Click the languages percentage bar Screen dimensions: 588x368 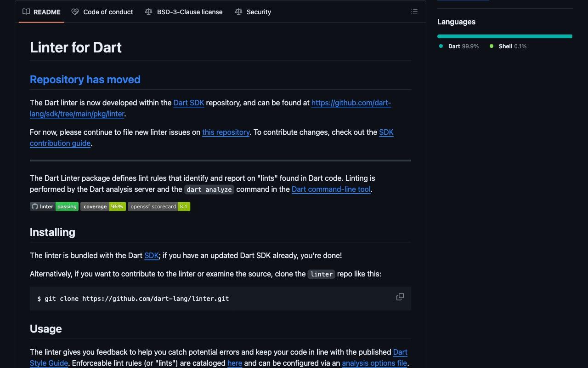[505, 36]
